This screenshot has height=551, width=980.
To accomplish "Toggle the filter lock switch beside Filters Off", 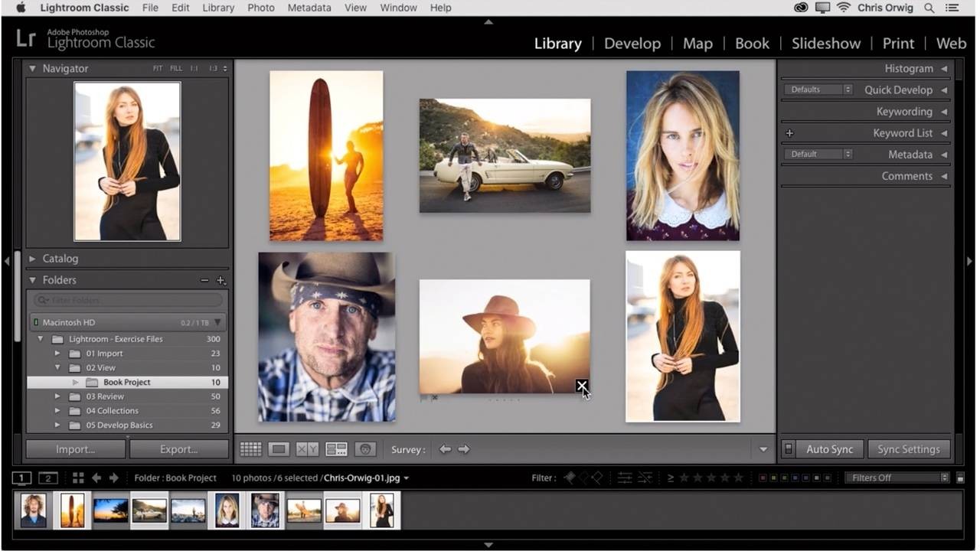I will [960, 478].
